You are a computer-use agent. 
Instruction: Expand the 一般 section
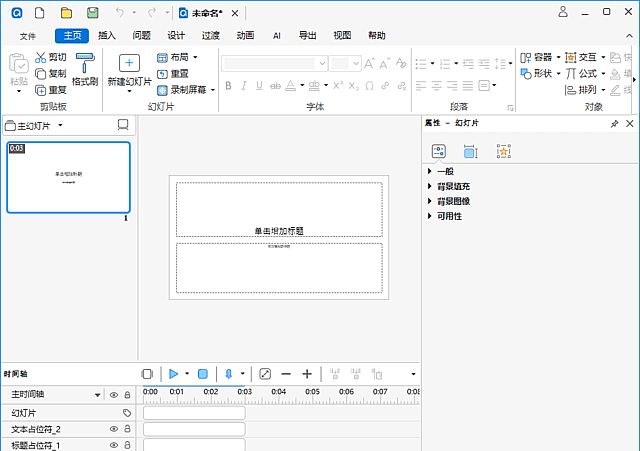[x=429, y=171]
